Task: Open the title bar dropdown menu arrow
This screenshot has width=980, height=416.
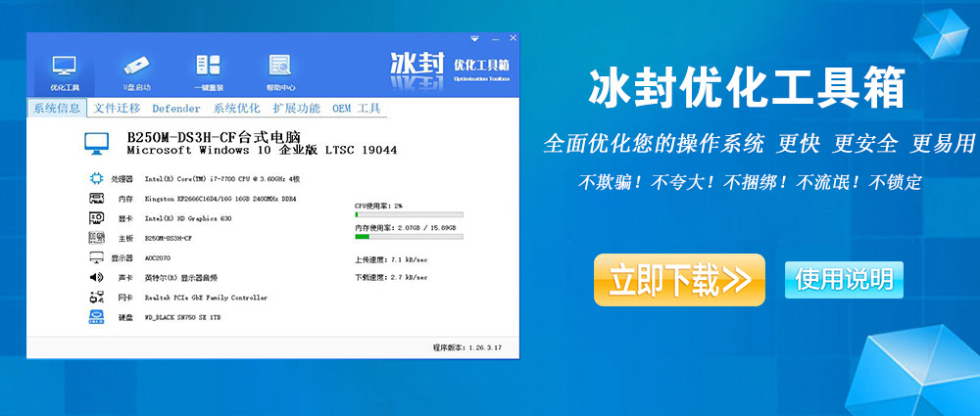Action: pos(474,39)
